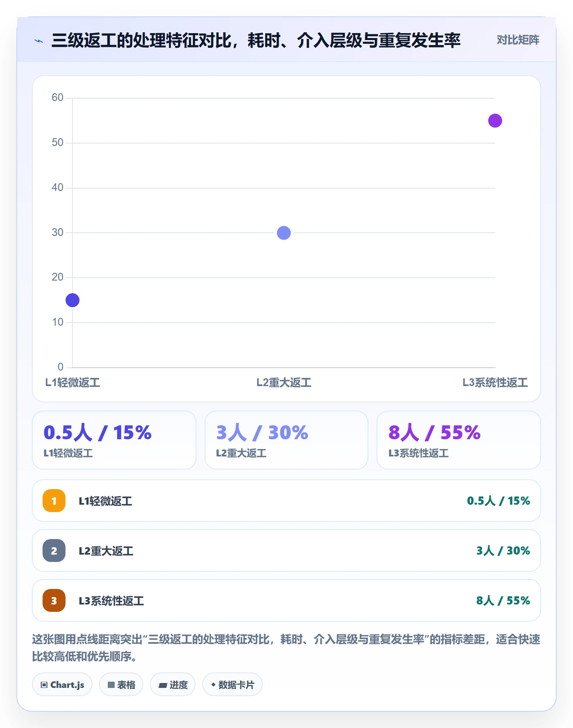
Task: Click the L2重大返工 data point at 30
Action: (284, 233)
